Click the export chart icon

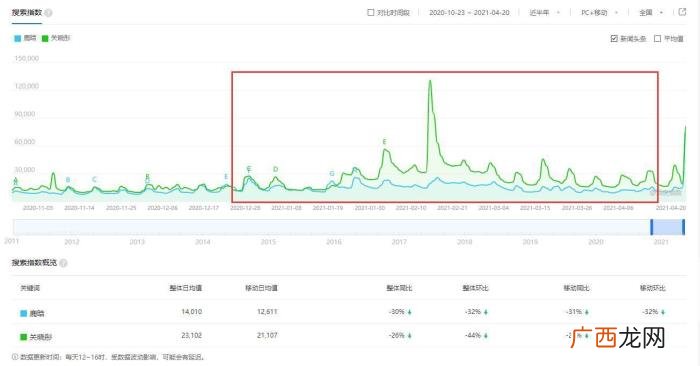coord(682,12)
